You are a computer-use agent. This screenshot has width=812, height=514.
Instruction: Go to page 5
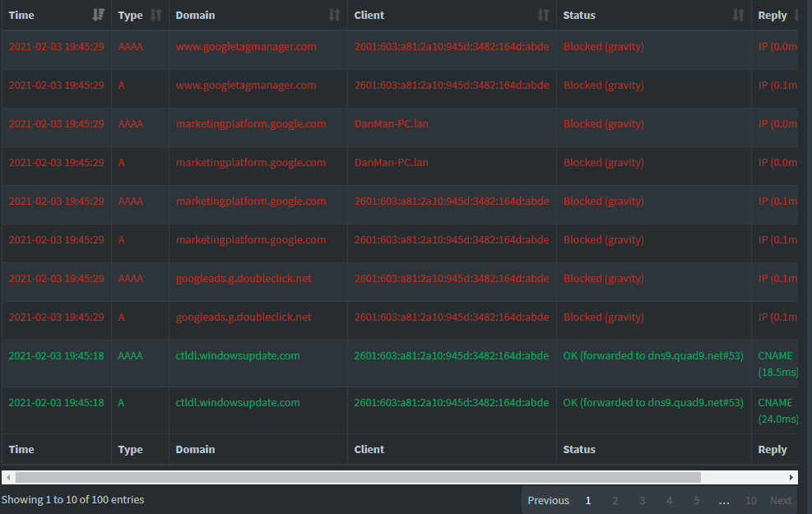[x=697, y=501]
